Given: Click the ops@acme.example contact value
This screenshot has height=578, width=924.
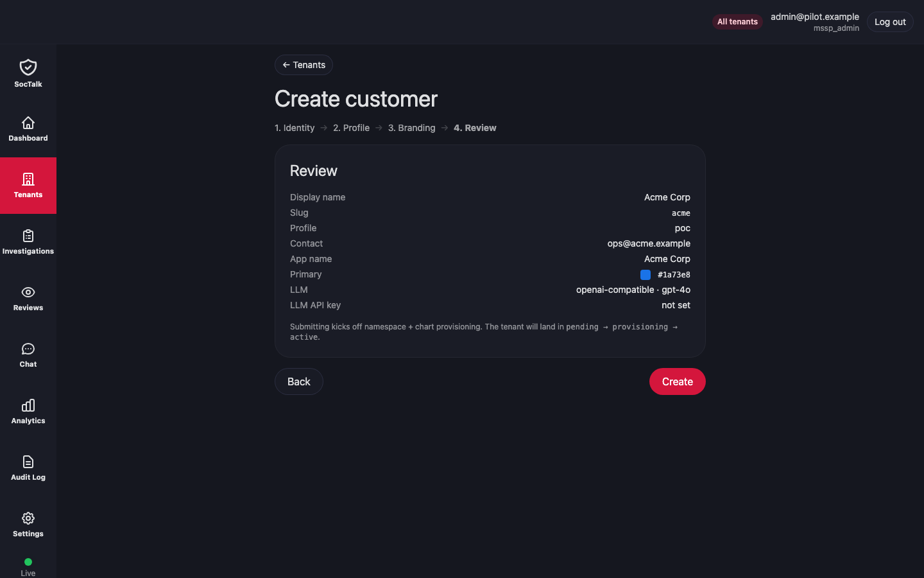Looking at the screenshot, I should pos(649,243).
